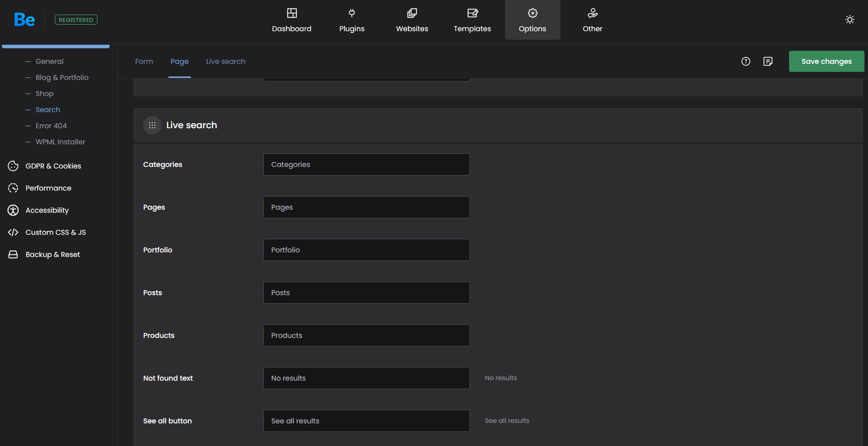Click the 'No results' hint text
Image resolution: width=868 pixels, height=446 pixels.
click(x=501, y=378)
